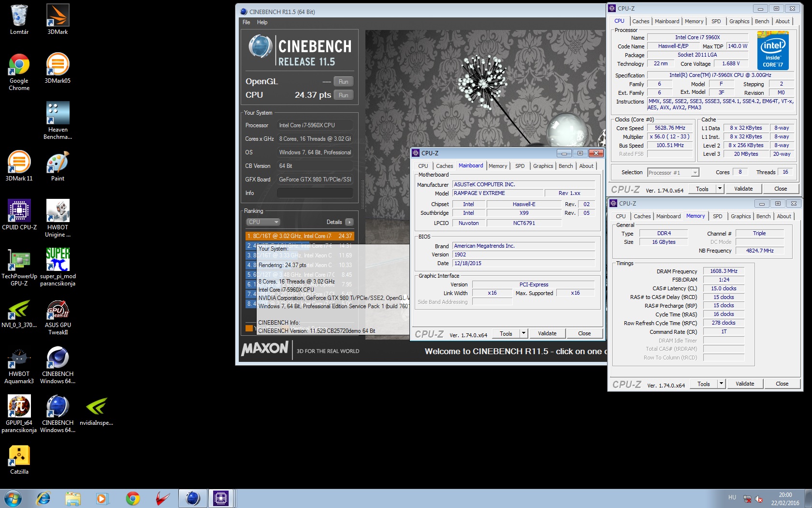Run the CPU benchmark
The height and width of the screenshot is (508, 812).
coord(344,95)
